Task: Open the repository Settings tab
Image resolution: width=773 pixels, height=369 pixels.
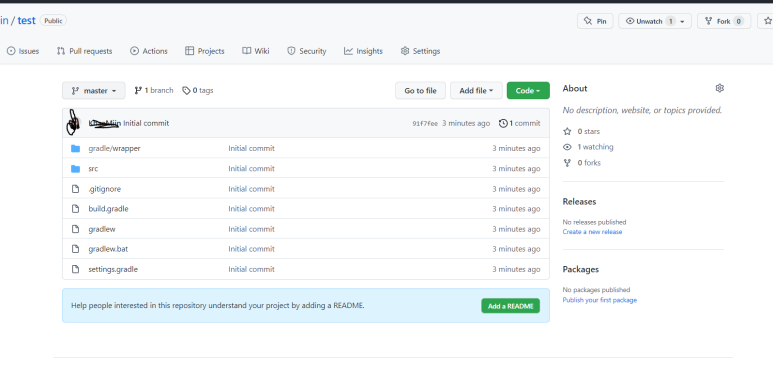Action: point(421,51)
